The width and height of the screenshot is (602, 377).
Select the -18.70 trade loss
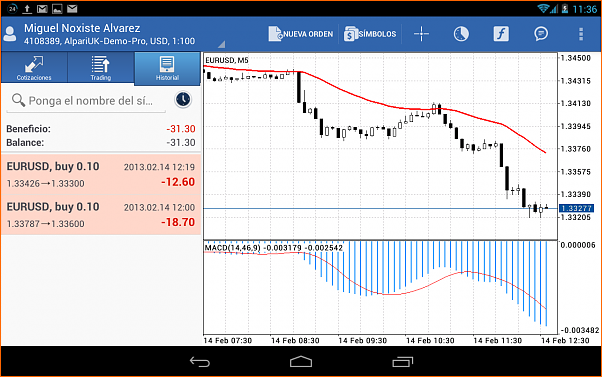point(178,222)
